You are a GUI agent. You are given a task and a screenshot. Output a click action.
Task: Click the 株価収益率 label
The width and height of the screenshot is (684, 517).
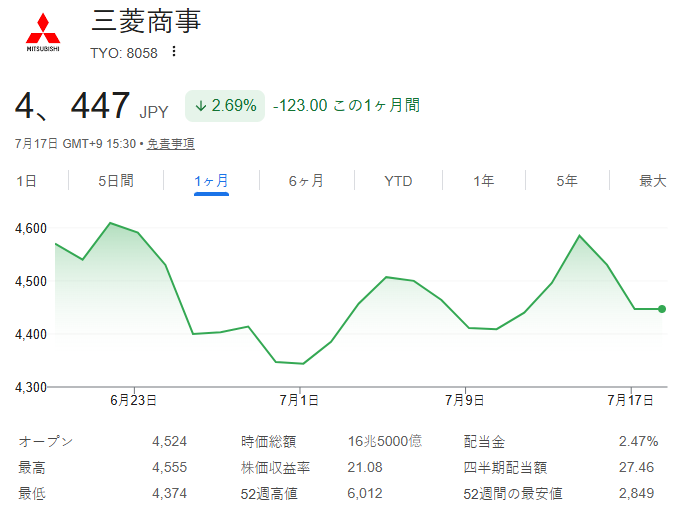[x=276, y=468]
